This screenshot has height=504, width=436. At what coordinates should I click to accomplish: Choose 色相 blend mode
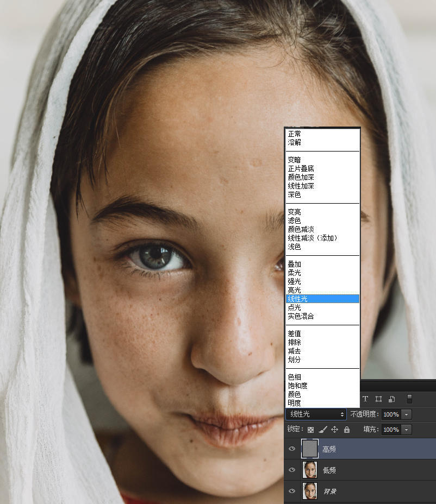(322, 377)
